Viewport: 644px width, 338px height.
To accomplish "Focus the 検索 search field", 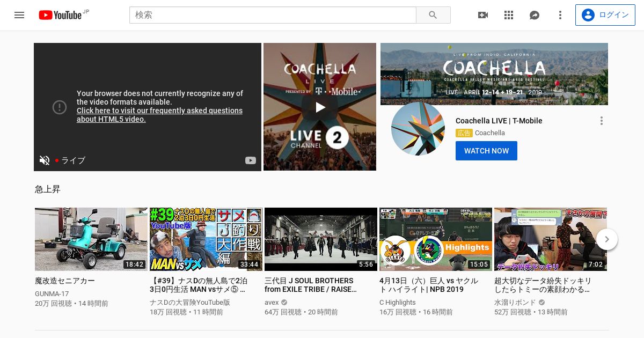I will (273, 15).
